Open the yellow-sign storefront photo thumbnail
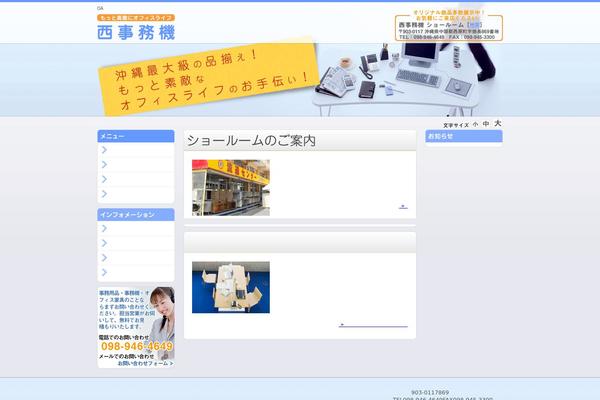Image resolution: width=600 pixels, height=400 pixels. click(x=231, y=188)
